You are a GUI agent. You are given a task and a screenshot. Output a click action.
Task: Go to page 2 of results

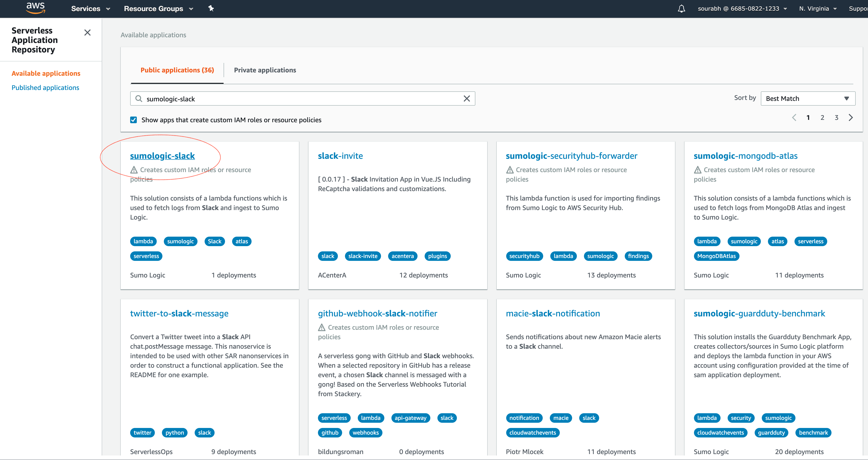(x=822, y=117)
